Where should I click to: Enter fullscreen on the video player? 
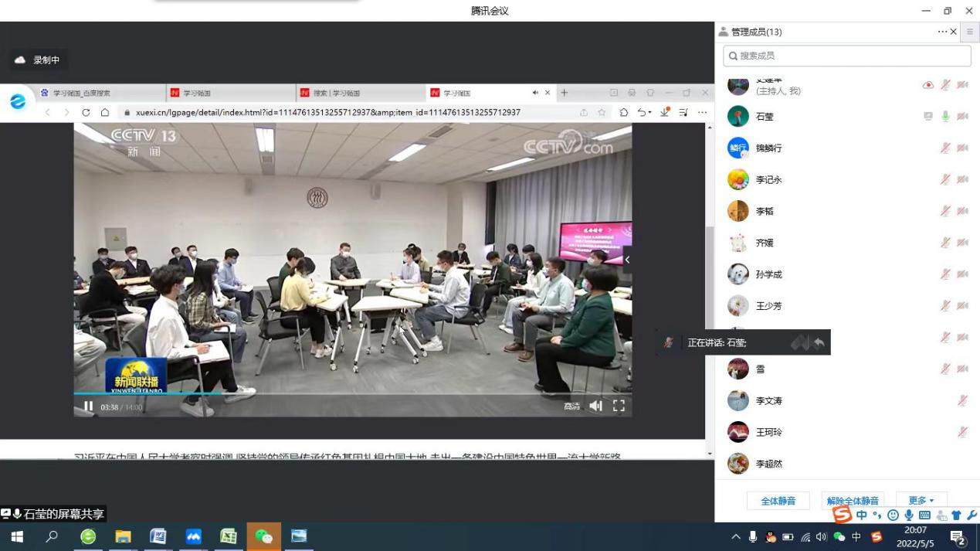coord(619,406)
